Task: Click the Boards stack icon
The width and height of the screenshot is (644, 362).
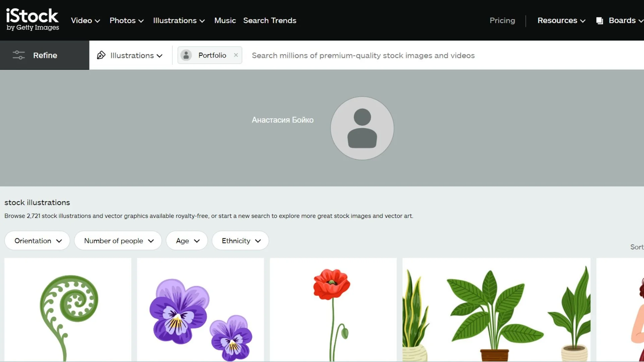Action: click(x=600, y=20)
